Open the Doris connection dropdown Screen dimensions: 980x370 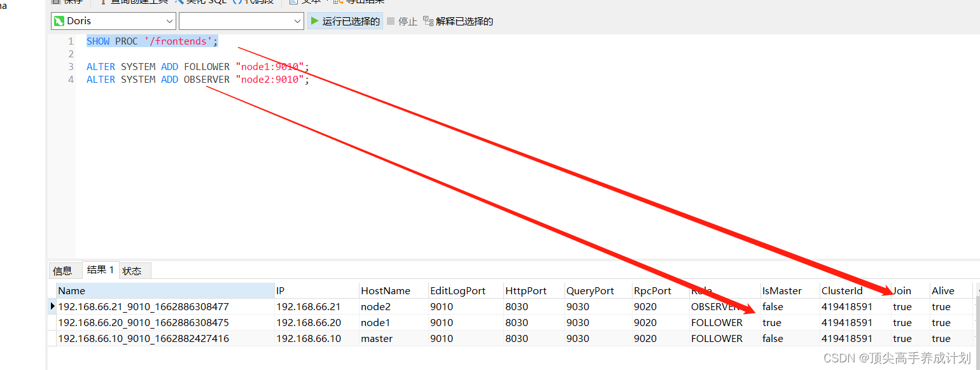[x=113, y=21]
